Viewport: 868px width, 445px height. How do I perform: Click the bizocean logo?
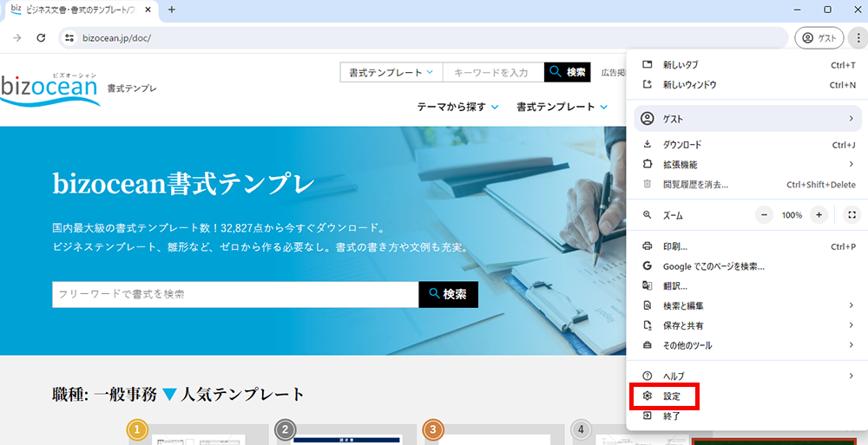click(x=49, y=88)
